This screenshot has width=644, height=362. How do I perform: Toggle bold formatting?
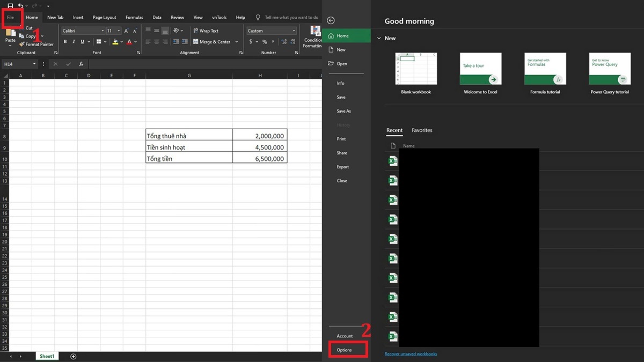[x=65, y=41]
